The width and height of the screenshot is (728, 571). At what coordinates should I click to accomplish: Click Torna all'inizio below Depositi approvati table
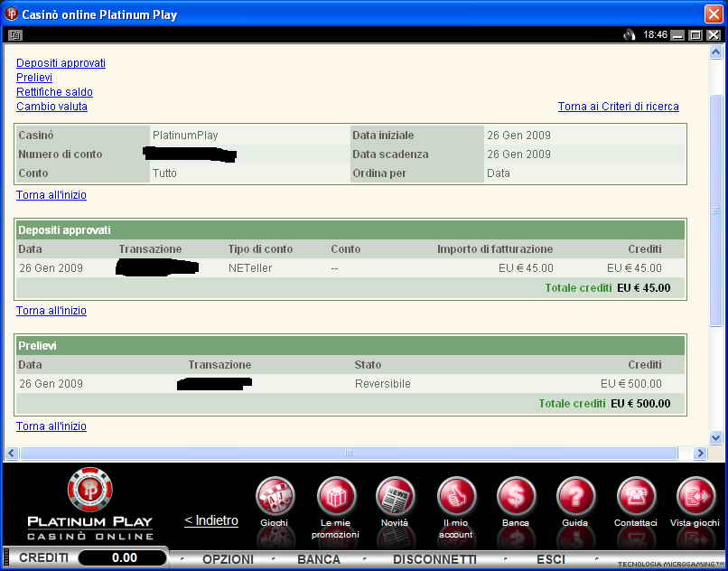[51, 311]
